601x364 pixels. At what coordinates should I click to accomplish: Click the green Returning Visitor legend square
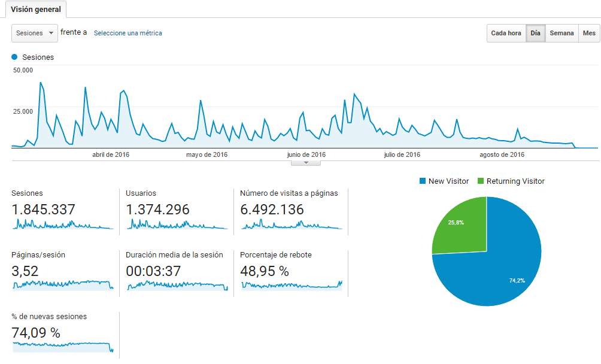click(x=481, y=181)
